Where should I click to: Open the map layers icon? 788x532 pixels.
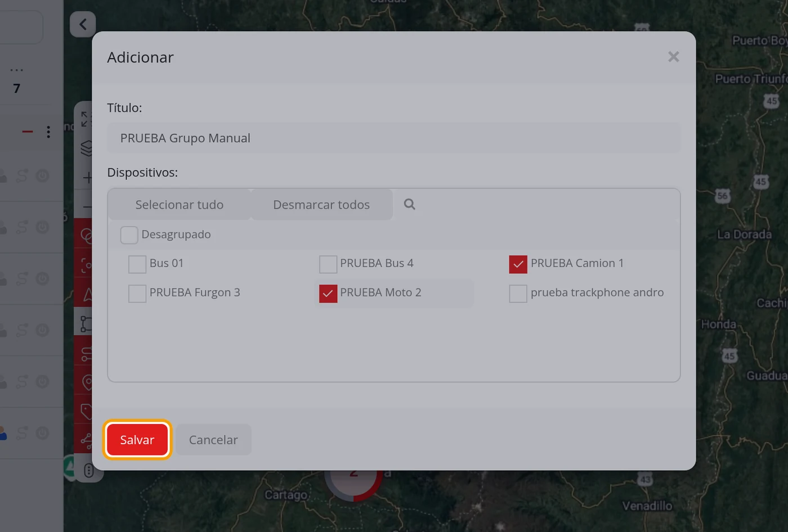tap(86, 148)
